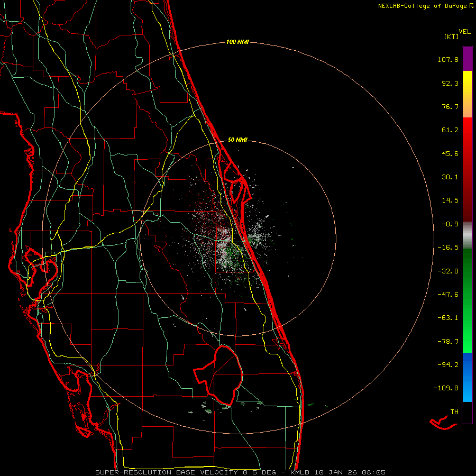Click the -32.0 velocity scale value
Image resolution: width=476 pixels, height=476 pixels.
pos(448,271)
